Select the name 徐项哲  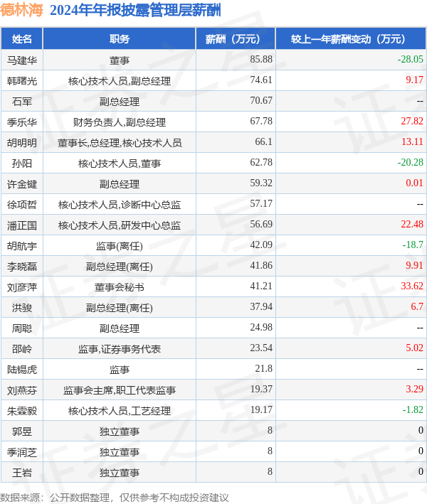click(22, 205)
